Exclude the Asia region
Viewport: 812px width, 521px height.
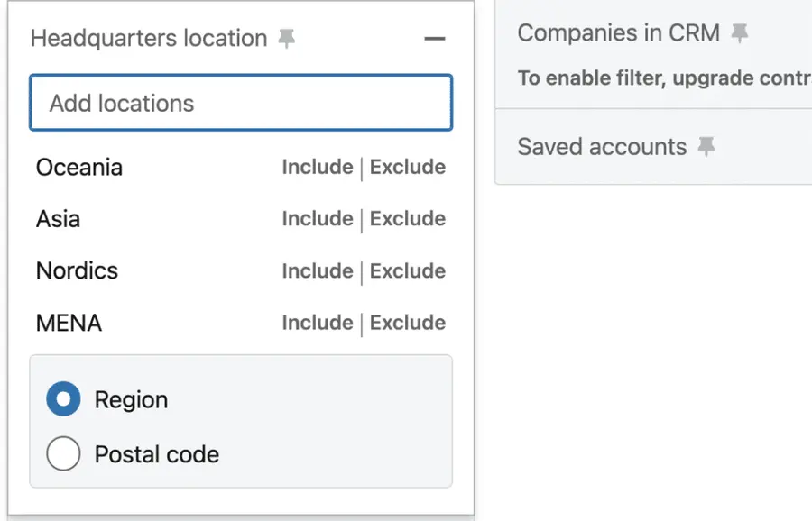408,218
